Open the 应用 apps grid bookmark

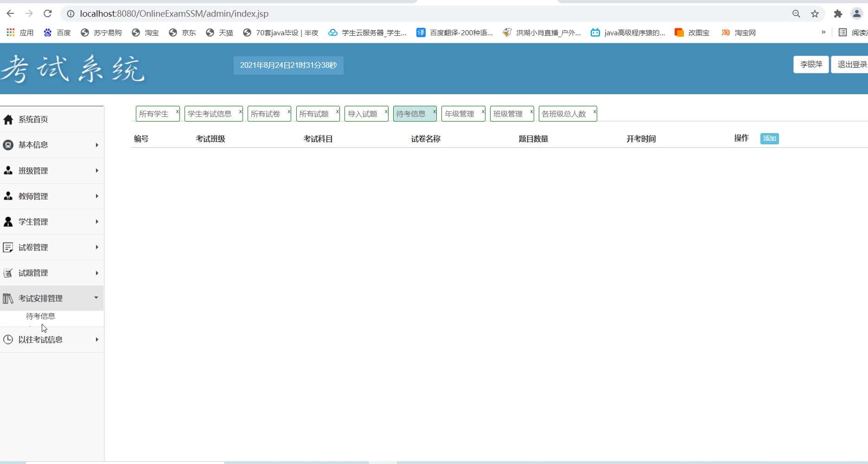pyautogui.click(x=20, y=32)
